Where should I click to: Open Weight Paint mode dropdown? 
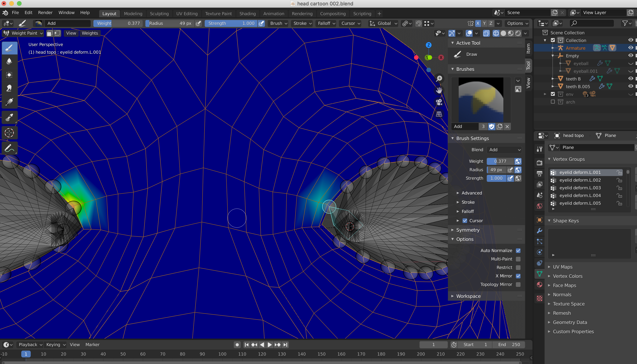(x=23, y=33)
